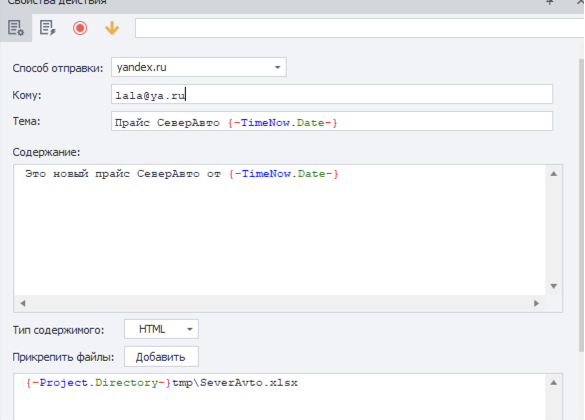Screen dimensions: 585x420
Task: Click into the Тема subject field
Action: [332, 121]
